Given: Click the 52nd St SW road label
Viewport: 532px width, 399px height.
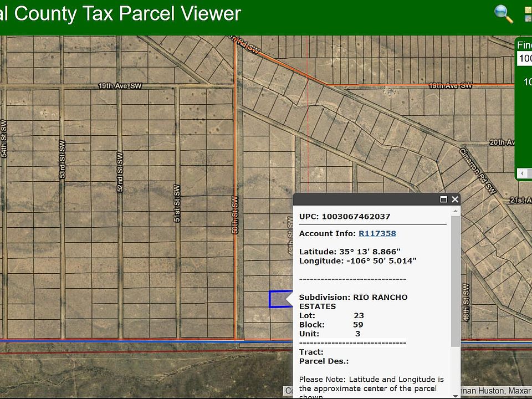Looking at the screenshot, I should tap(120, 172).
